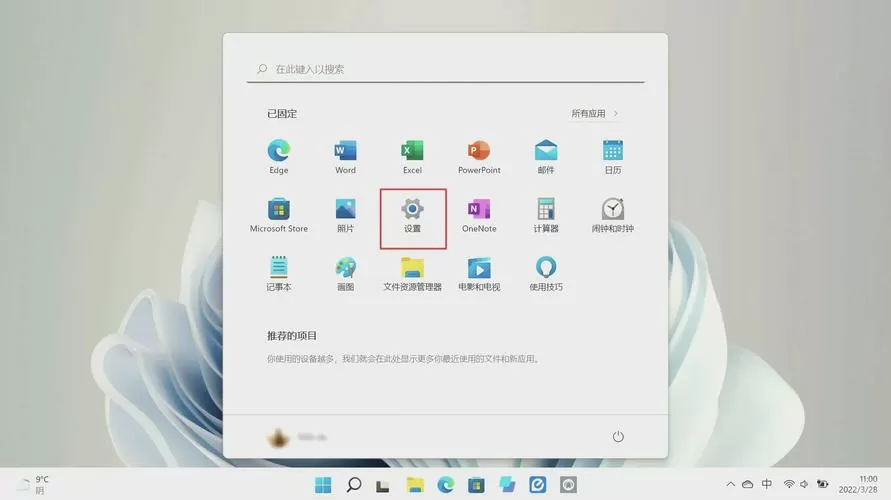Expand hidden system tray icons chevron
Screen dimensions: 891x500
[x=731, y=484]
